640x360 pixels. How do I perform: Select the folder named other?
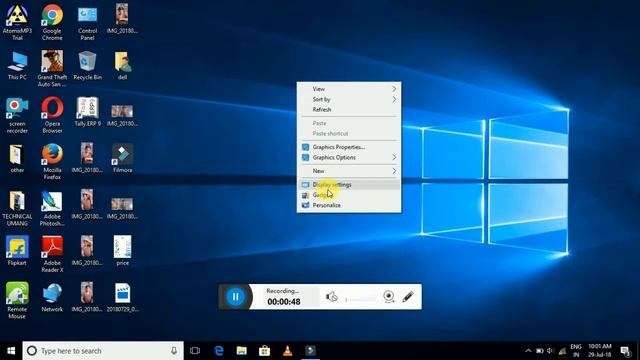click(x=17, y=158)
